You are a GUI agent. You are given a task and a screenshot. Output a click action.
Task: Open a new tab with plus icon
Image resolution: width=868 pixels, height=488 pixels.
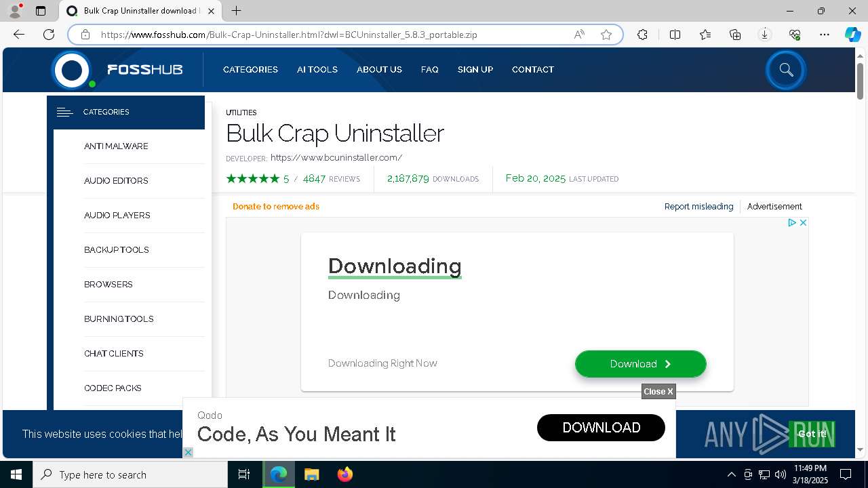click(236, 11)
